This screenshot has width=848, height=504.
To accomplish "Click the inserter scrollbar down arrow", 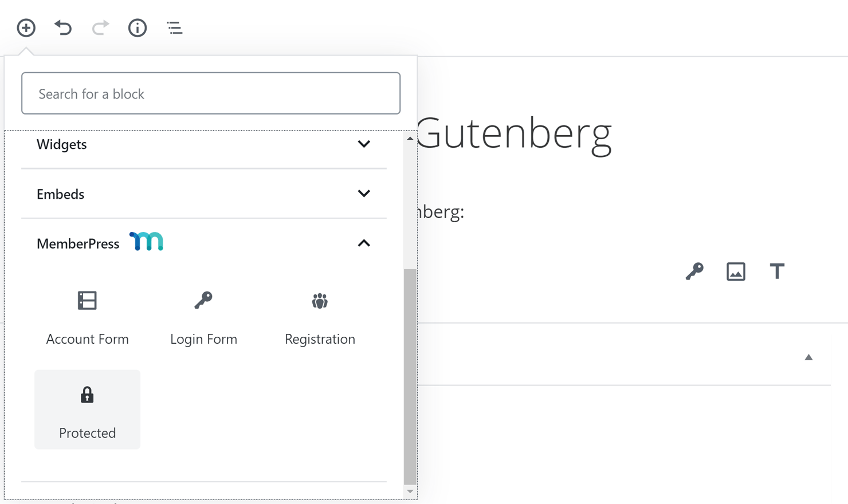I will click(x=410, y=491).
